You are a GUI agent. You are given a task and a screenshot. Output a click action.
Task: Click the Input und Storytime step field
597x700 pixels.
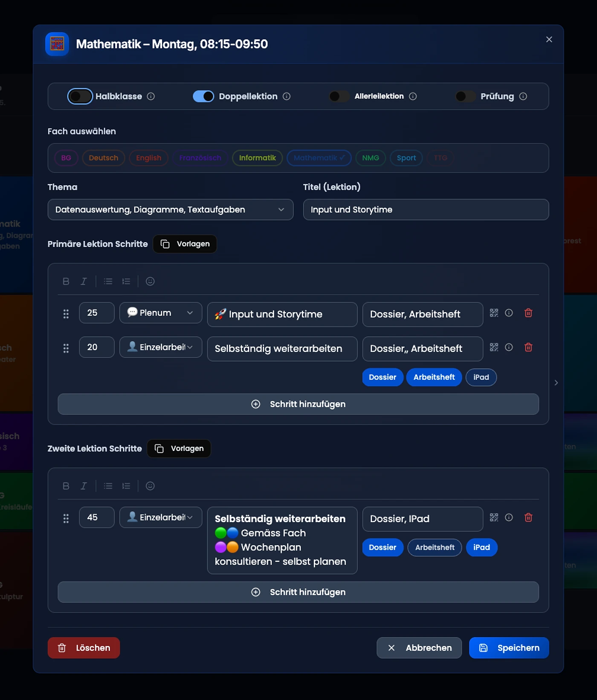[282, 314]
